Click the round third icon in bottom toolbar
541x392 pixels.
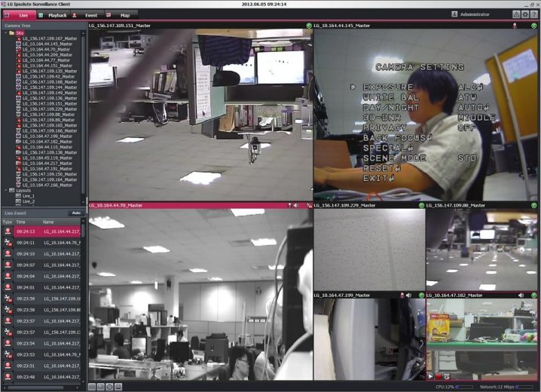point(110,387)
